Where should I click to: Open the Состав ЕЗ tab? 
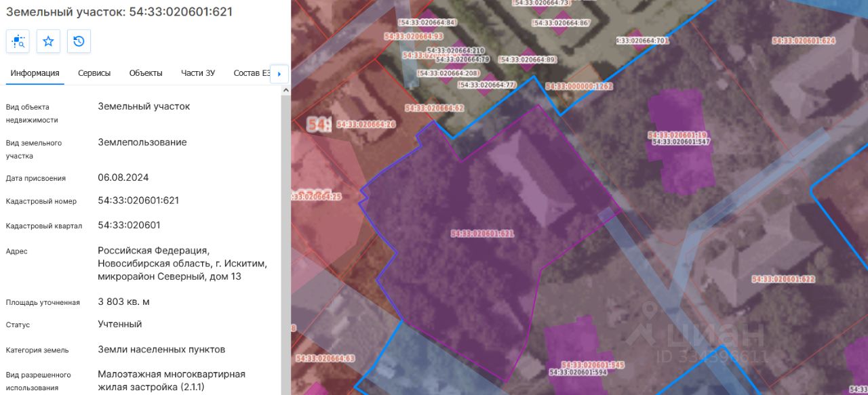tap(252, 73)
